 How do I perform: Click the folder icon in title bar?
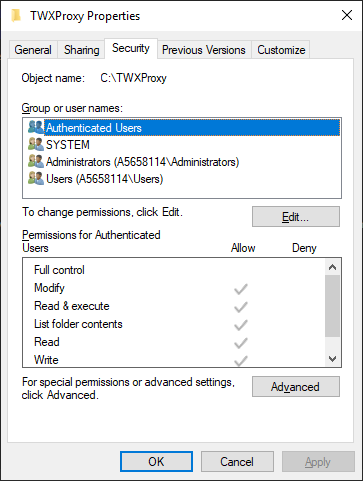[16, 15]
